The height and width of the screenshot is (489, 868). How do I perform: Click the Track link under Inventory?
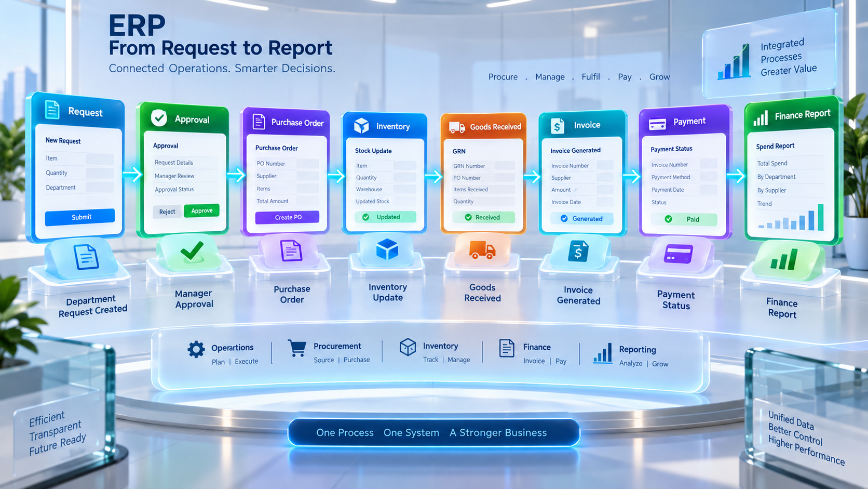point(430,359)
